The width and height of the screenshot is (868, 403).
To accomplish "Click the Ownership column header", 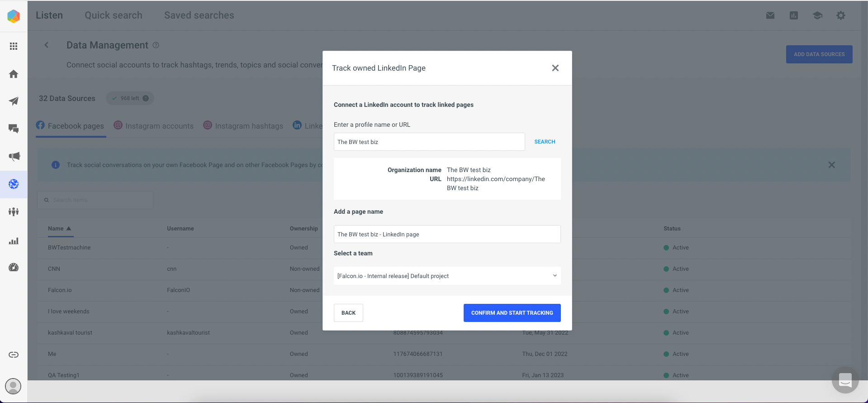I will point(304,229).
